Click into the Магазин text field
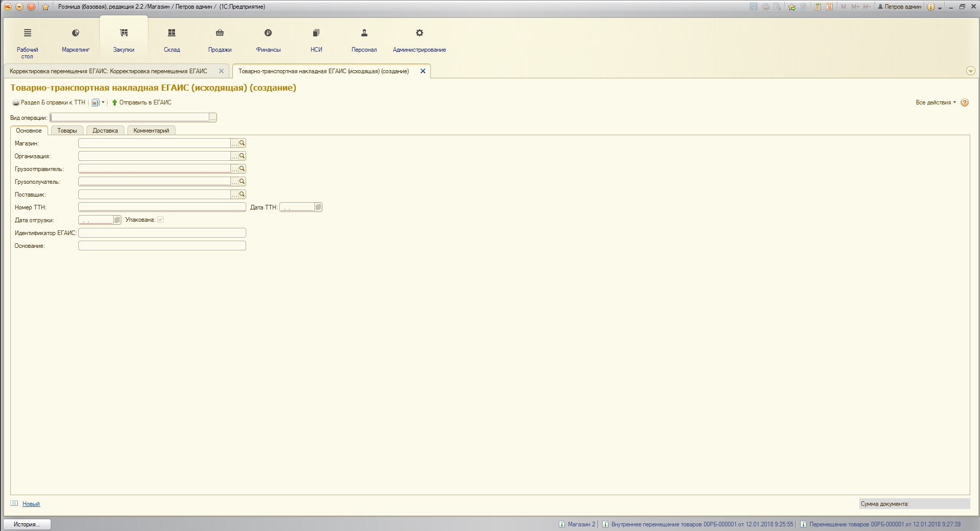The height and width of the screenshot is (531, 980). pyautogui.click(x=155, y=143)
